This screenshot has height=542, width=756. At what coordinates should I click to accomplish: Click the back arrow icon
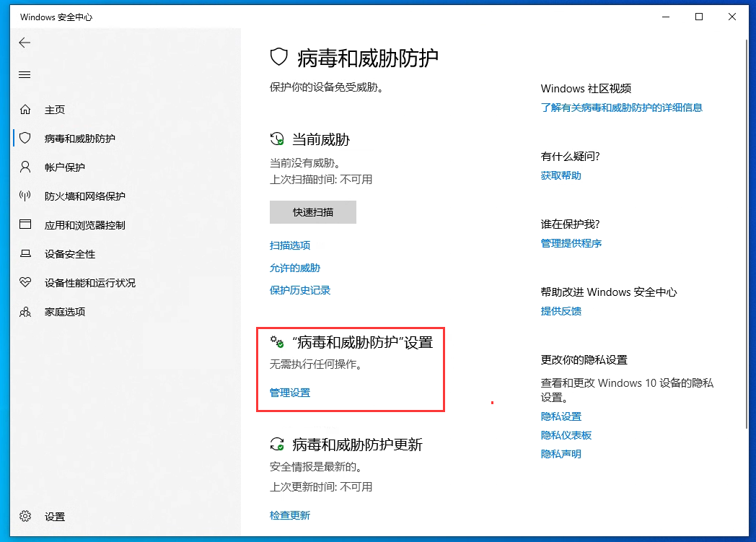pos(25,43)
